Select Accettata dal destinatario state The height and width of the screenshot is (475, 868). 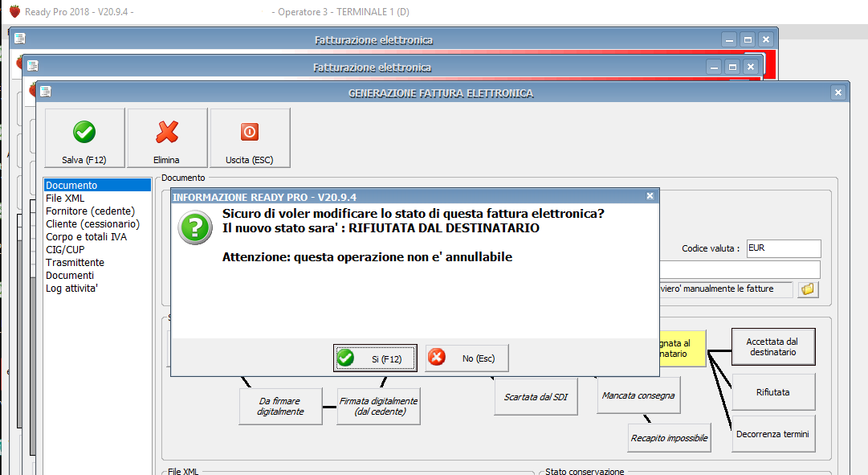[x=772, y=347]
